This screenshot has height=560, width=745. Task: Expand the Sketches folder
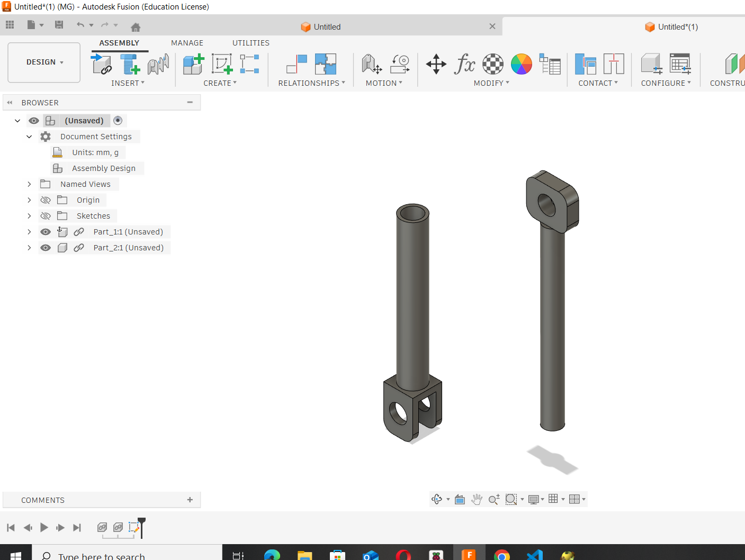tap(29, 216)
